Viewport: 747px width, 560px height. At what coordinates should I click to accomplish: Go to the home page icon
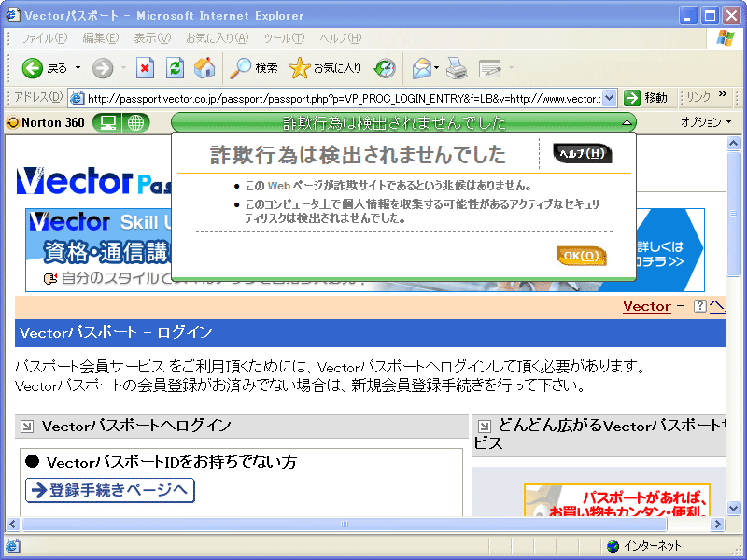[x=204, y=68]
